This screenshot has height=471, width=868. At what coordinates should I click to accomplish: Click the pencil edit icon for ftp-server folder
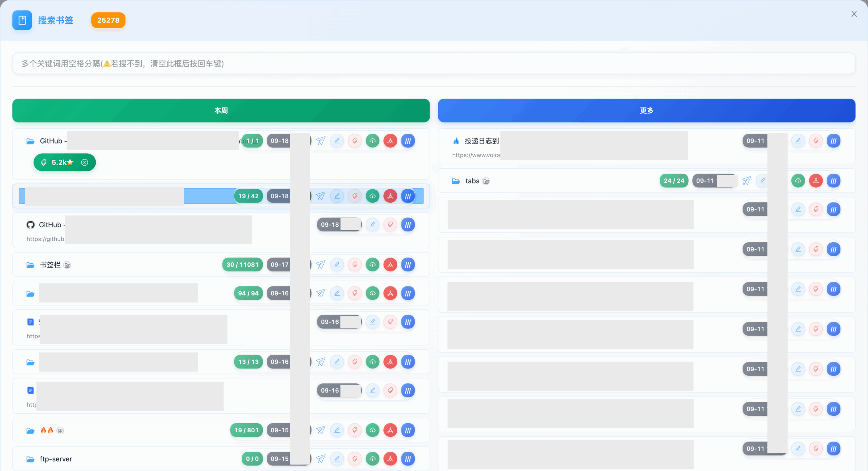[x=337, y=459]
